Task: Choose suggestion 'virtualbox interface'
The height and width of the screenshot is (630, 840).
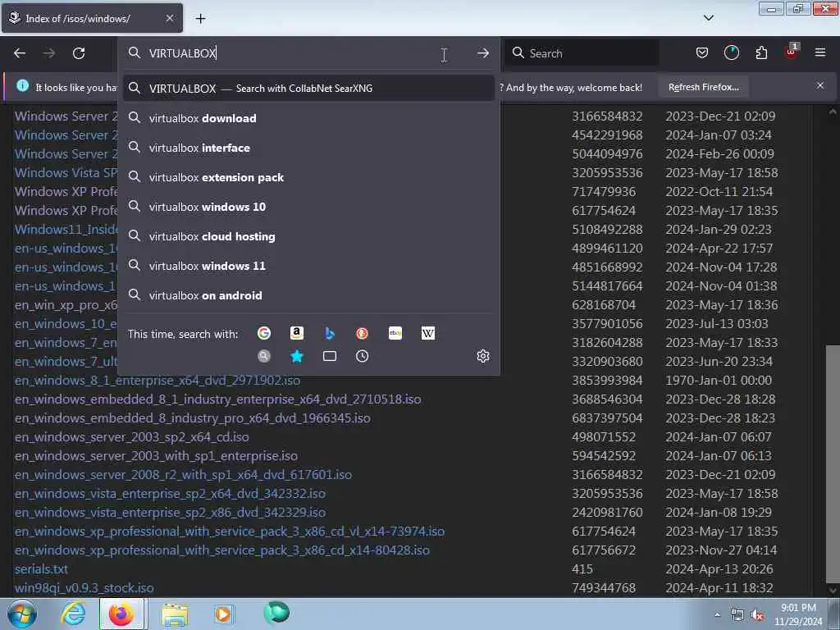Action: point(308,148)
